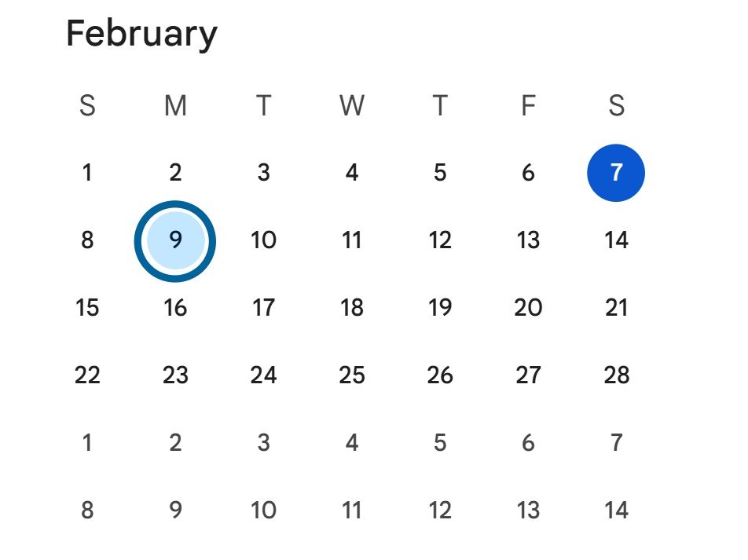Image resolution: width=748 pixels, height=560 pixels.
Task: Click the February month heading
Action: point(141,35)
